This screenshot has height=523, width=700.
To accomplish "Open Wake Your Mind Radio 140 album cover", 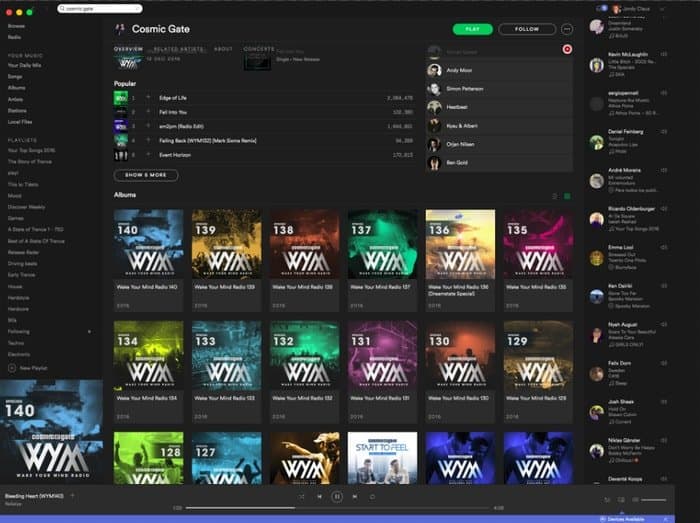I will [x=148, y=244].
